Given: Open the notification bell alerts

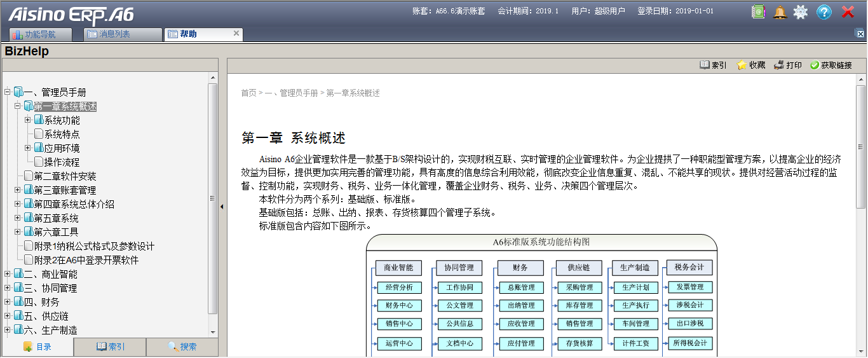Looking at the screenshot, I should [x=780, y=11].
